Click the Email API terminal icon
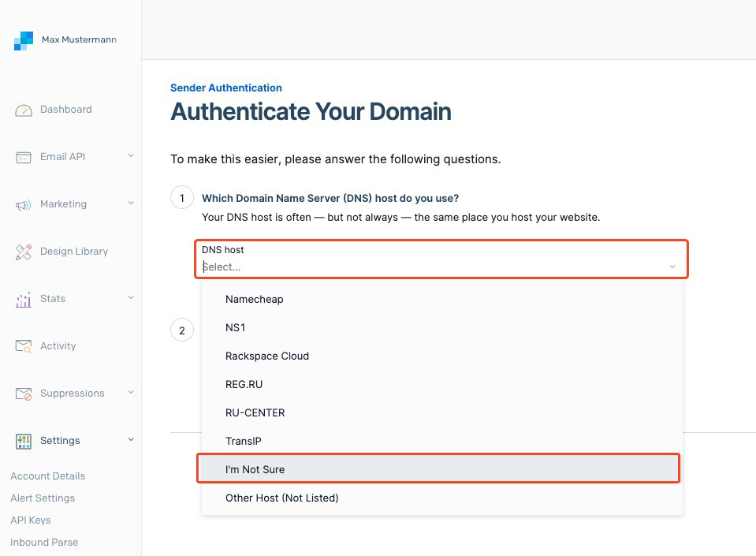 tap(24, 158)
